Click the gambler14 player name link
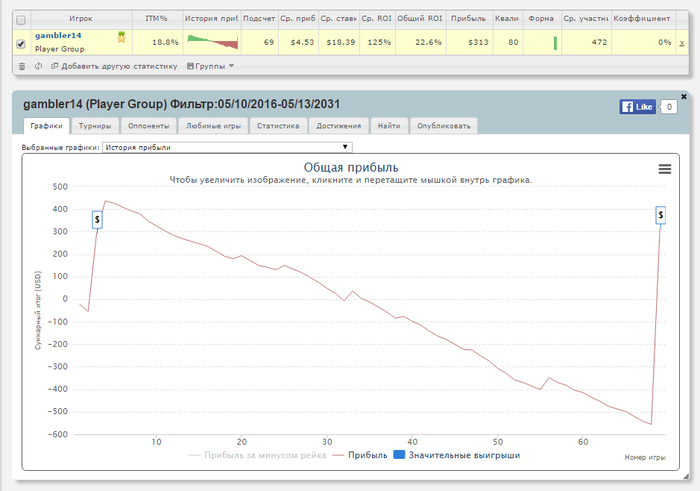The width and height of the screenshot is (700, 491). (58, 35)
